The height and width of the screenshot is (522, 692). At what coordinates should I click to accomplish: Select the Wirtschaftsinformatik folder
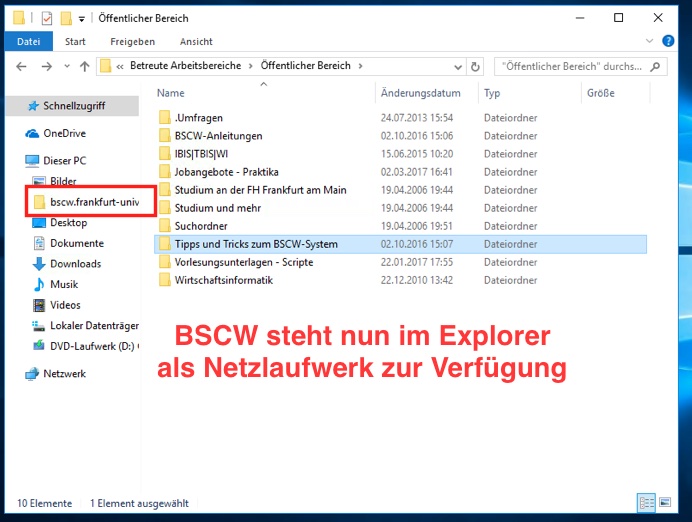click(x=224, y=281)
